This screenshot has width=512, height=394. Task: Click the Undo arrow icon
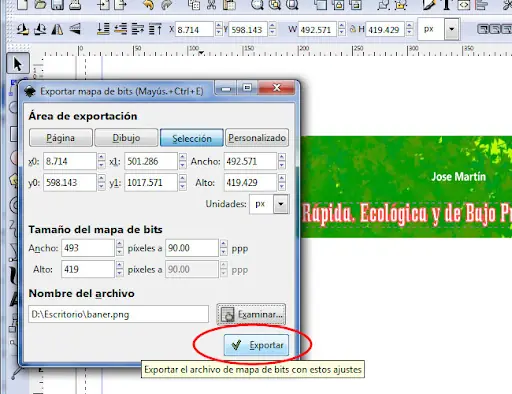click(148, 5)
